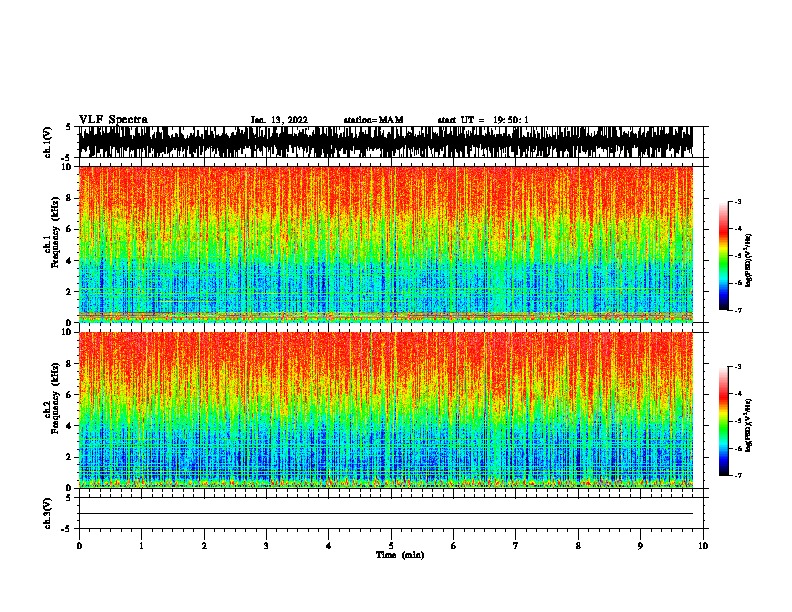Click the ch.2 frequency tick label "6"
Screen dimensions: 792x612
pos(70,395)
